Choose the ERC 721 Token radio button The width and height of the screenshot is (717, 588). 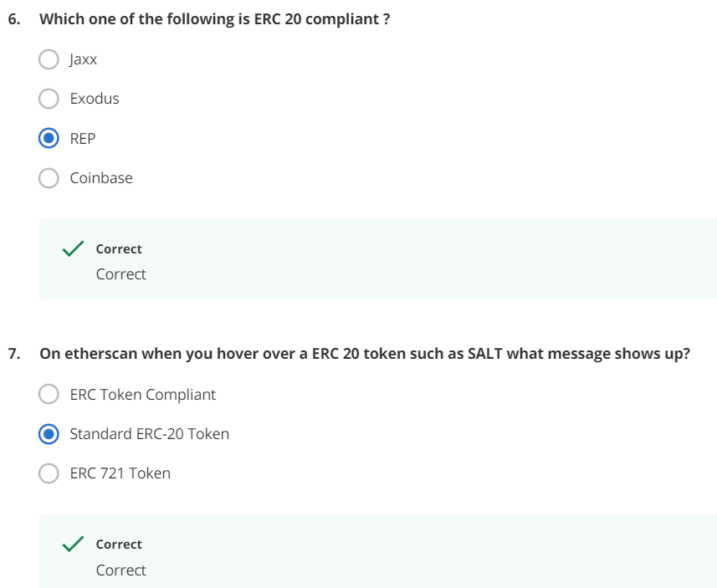click(x=49, y=473)
